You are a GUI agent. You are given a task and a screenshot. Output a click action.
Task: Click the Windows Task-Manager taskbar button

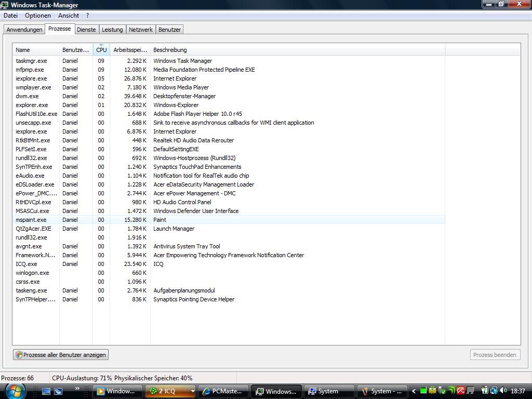point(276,391)
